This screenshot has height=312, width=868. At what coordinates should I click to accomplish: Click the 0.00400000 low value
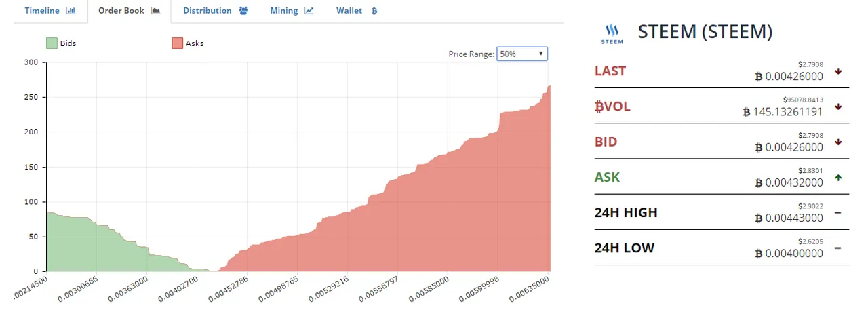(x=794, y=253)
